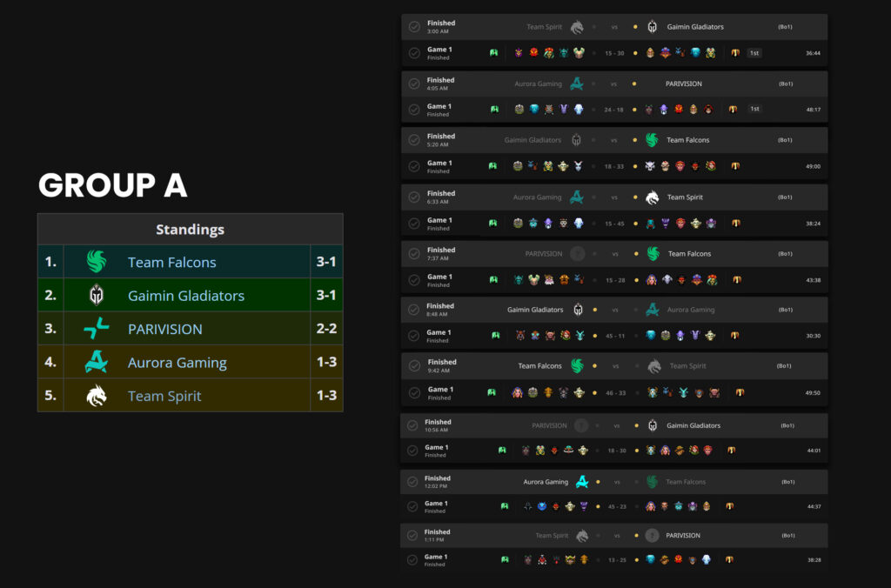Click the checkmark circle beside the 3:00 AM match
This screenshot has width=891, height=588.
[x=414, y=27]
